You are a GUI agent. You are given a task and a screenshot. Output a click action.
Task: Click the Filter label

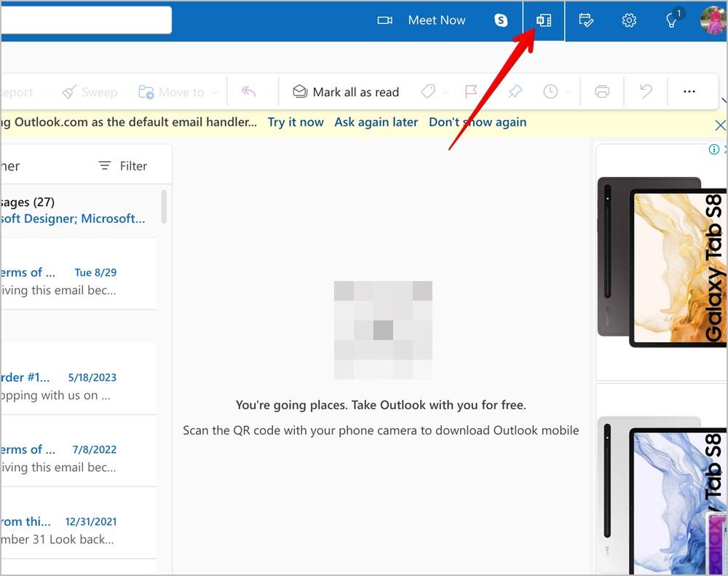tap(133, 166)
